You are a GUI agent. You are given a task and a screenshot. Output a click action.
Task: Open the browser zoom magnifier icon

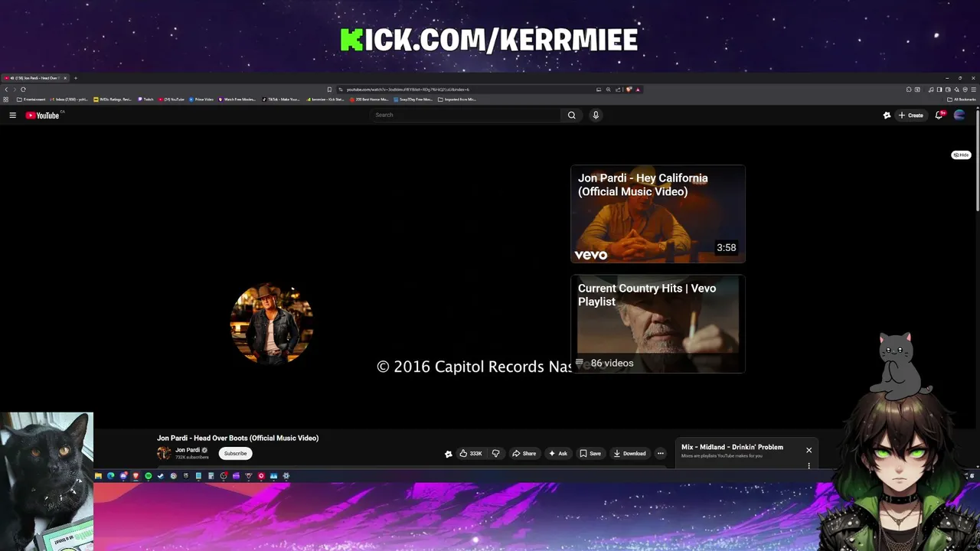609,90
